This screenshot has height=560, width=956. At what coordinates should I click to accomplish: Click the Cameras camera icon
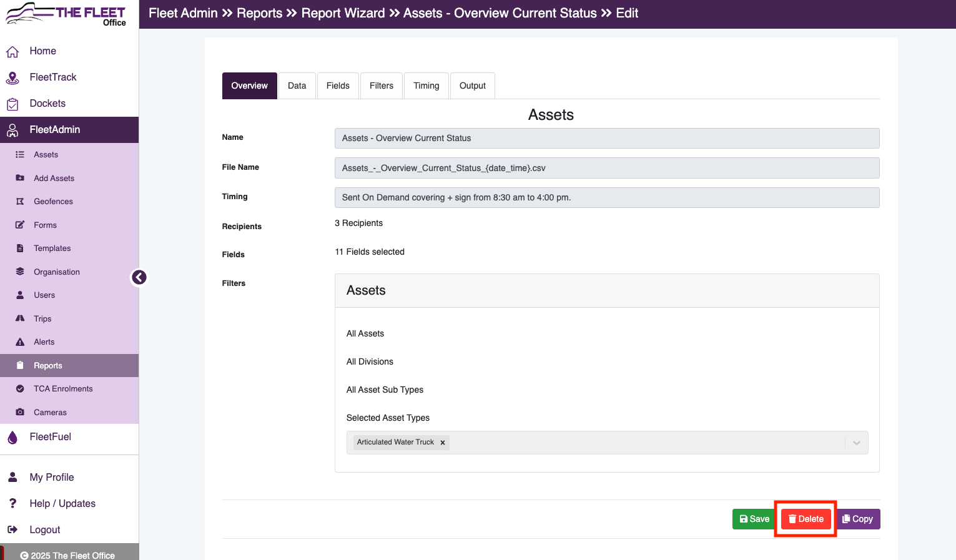pos(20,412)
